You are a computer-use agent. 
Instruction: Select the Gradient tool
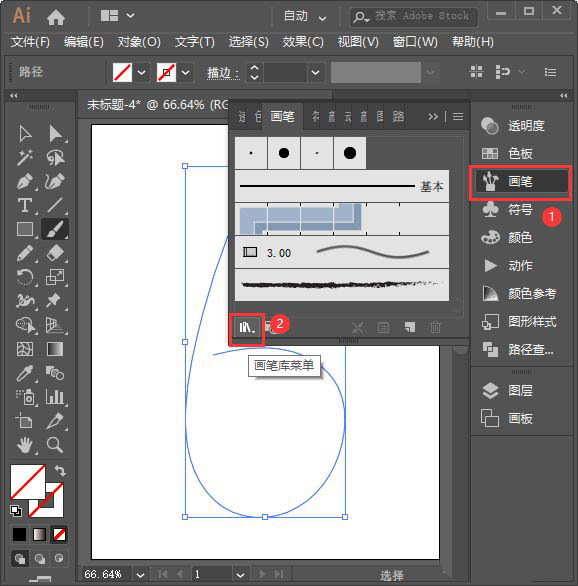pos(55,349)
